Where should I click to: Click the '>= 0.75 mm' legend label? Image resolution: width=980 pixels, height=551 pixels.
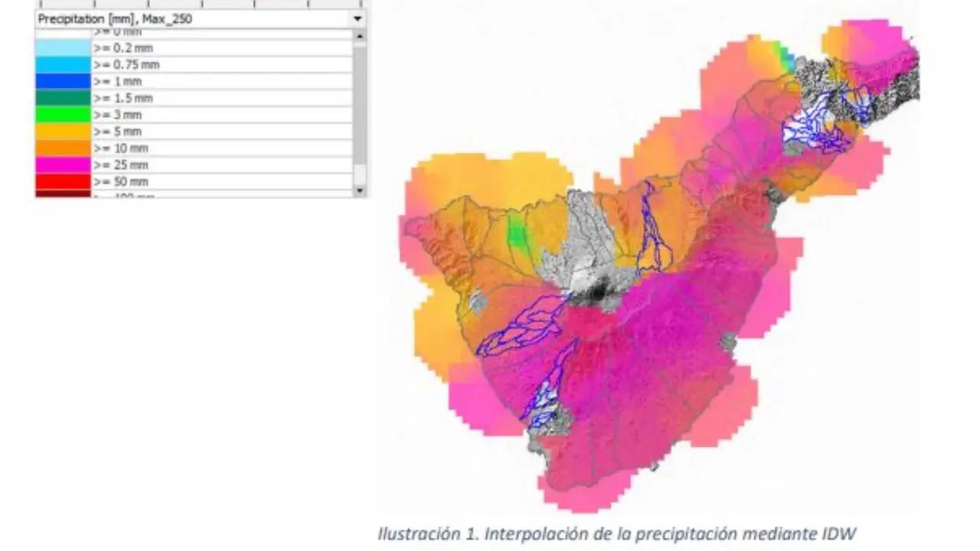[126, 65]
